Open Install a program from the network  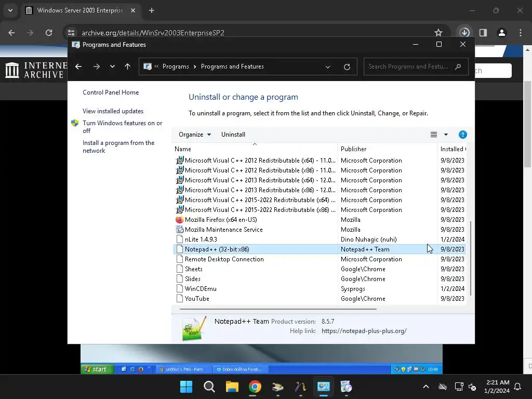coord(118,147)
